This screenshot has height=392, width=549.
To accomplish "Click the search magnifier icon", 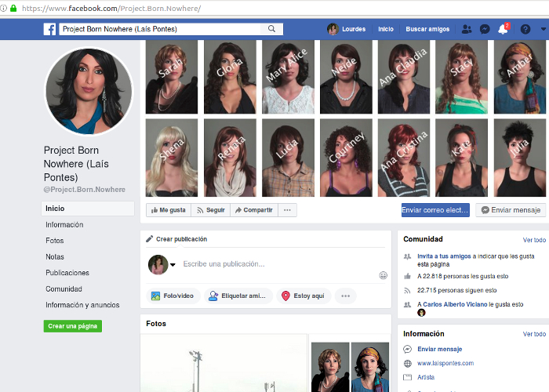I will pos(271,29).
